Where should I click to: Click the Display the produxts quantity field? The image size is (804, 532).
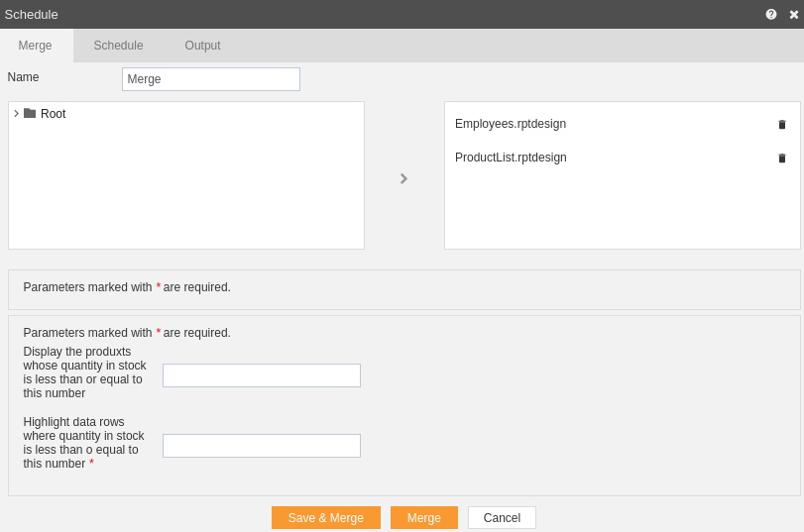(262, 375)
